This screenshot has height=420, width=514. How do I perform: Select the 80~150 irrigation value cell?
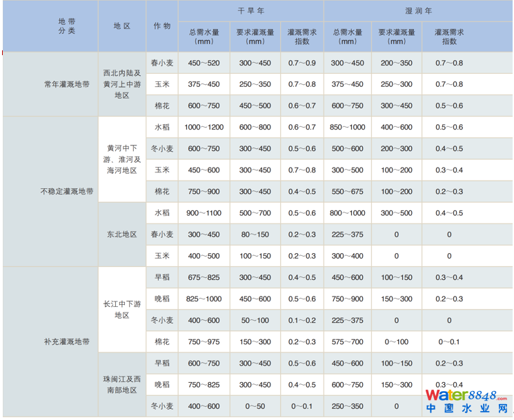[255, 234]
